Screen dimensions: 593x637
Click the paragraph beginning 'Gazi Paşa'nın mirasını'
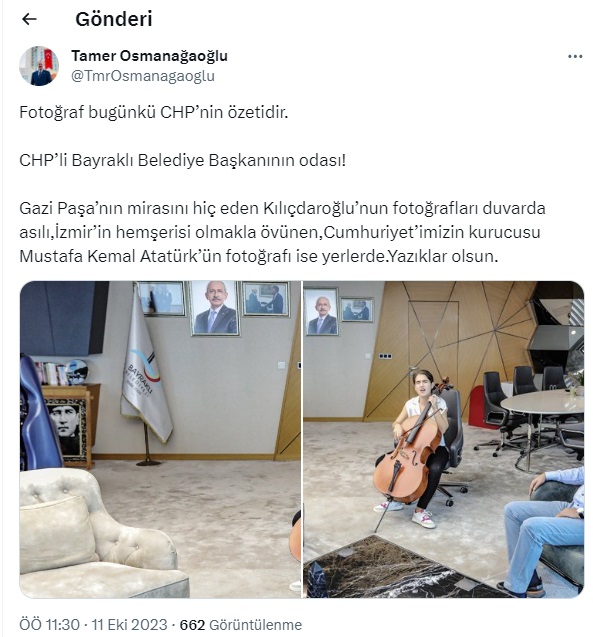tap(282, 232)
